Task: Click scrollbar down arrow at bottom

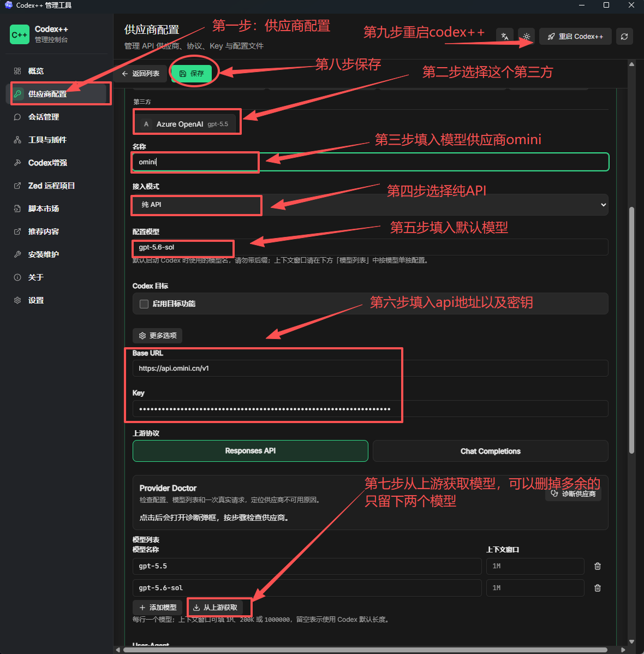Action: 631,641
